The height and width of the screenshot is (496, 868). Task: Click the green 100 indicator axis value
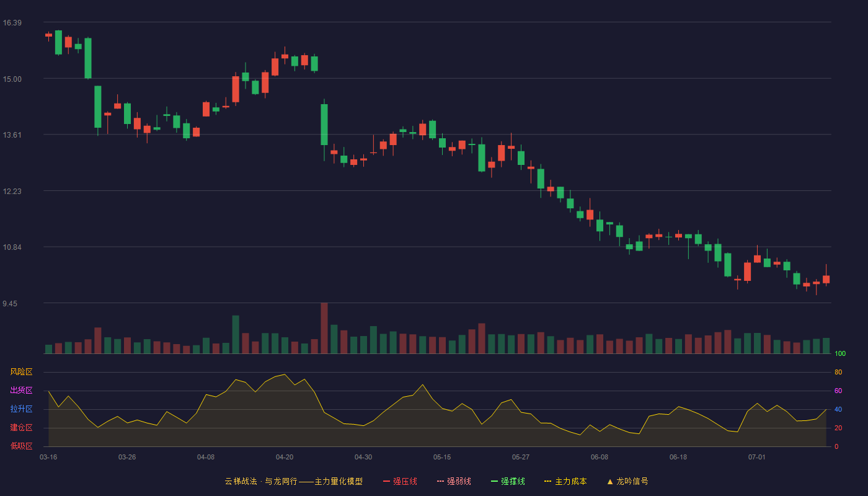pyautogui.click(x=840, y=353)
